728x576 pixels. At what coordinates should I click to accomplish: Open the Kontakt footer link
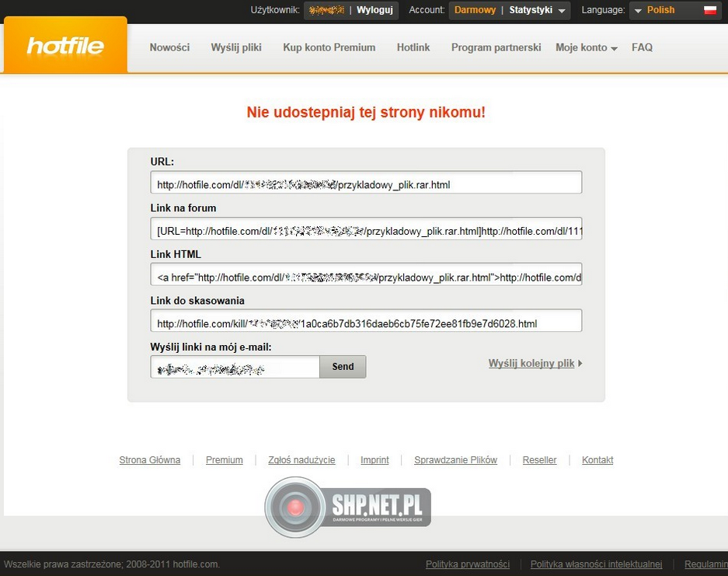(x=597, y=460)
